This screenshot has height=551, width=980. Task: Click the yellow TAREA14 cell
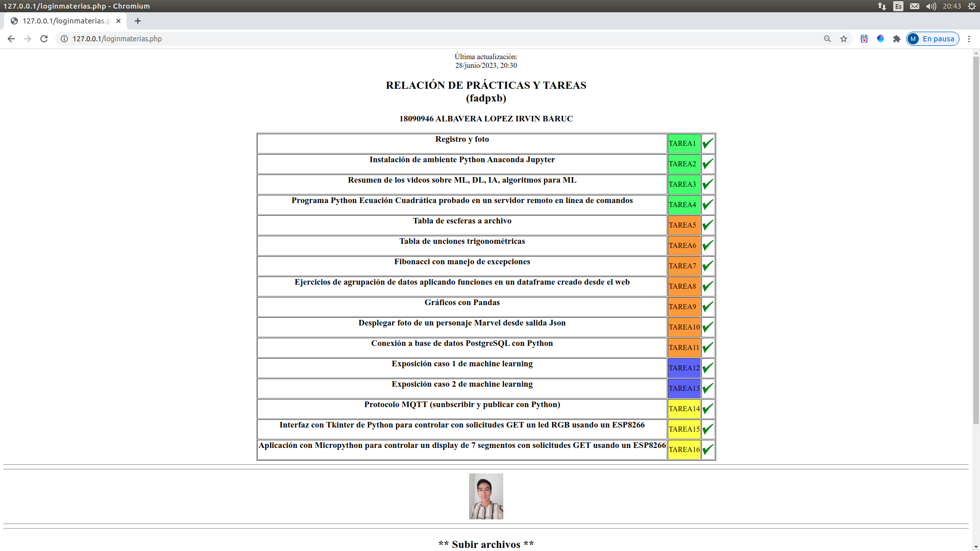tap(684, 409)
